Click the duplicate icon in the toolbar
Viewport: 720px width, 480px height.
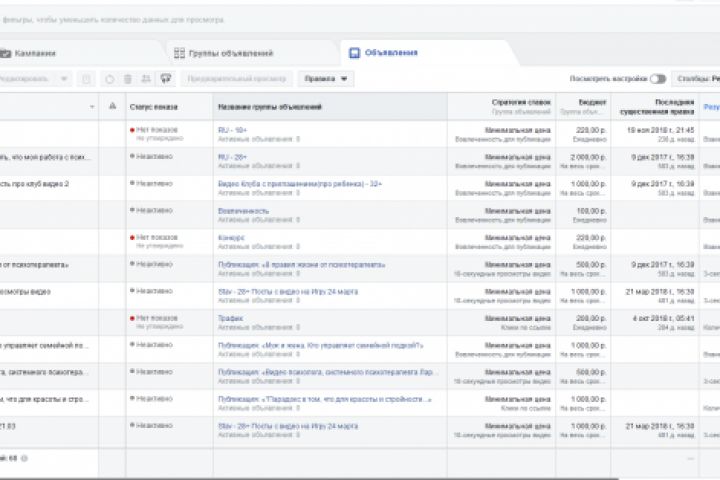(x=87, y=78)
